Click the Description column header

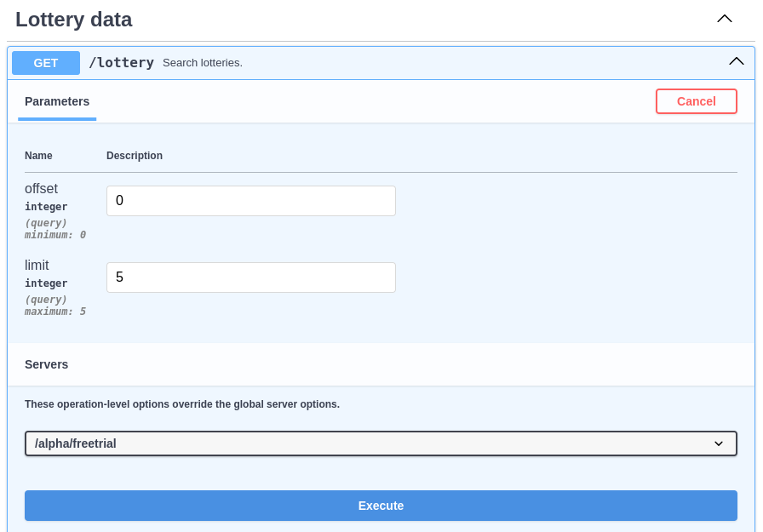(135, 156)
